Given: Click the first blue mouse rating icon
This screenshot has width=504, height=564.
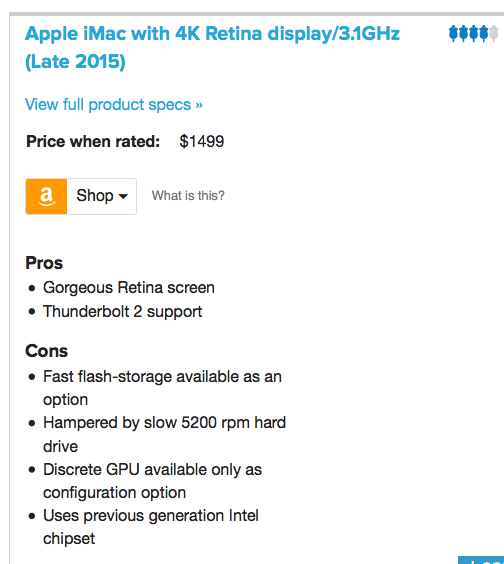Looking at the screenshot, I should pos(454,33).
